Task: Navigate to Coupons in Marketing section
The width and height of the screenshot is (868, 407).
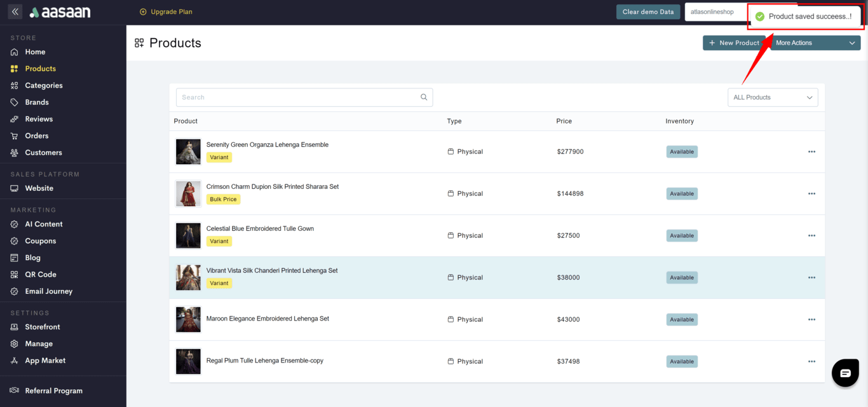Action: coord(40,241)
